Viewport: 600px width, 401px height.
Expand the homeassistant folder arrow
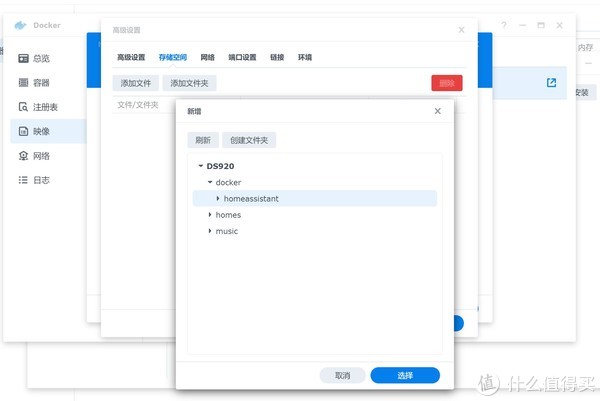(x=218, y=198)
